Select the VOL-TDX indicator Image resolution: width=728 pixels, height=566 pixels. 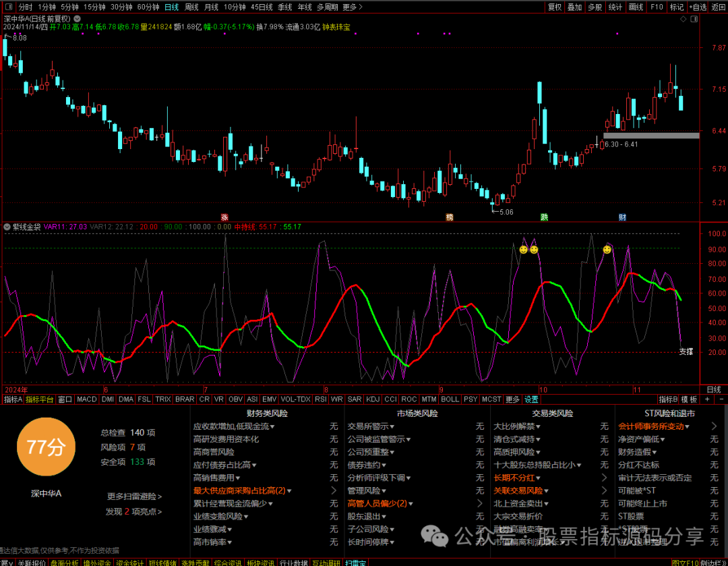pos(295,399)
